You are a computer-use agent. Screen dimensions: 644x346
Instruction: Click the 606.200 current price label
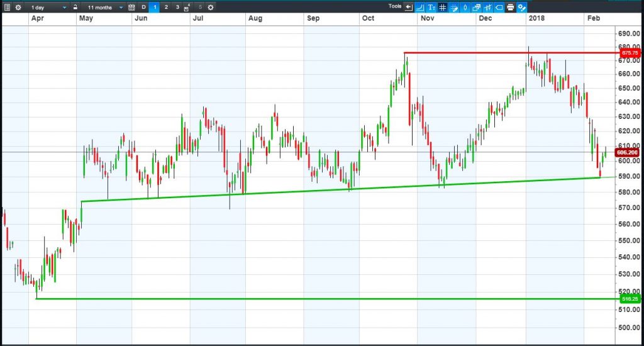click(x=627, y=152)
